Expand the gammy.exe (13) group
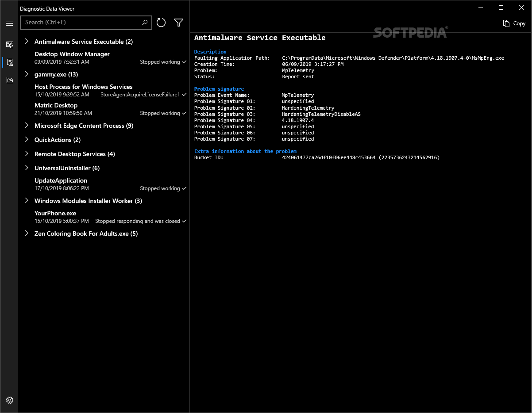 click(27, 74)
